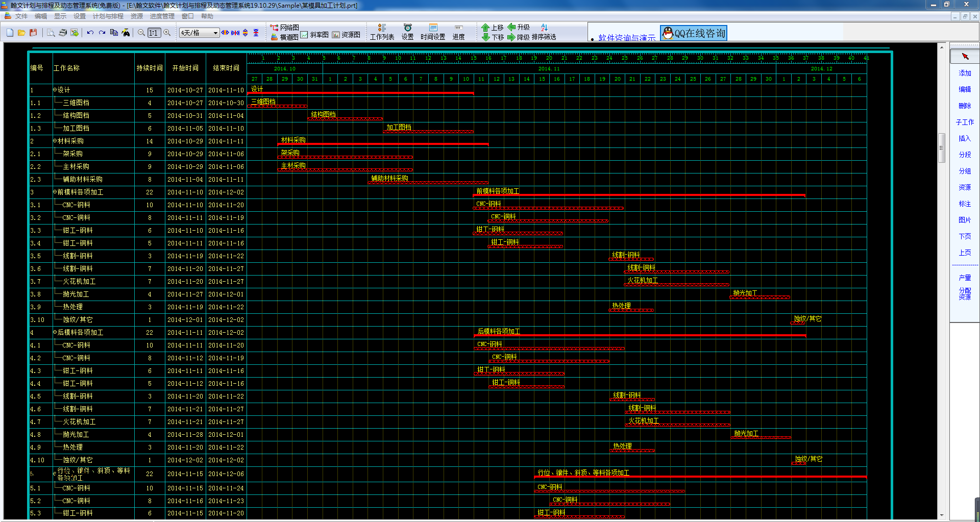Click the vertical scrollbar thumb
The height and width of the screenshot is (522, 980).
click(x=942, y=147)
